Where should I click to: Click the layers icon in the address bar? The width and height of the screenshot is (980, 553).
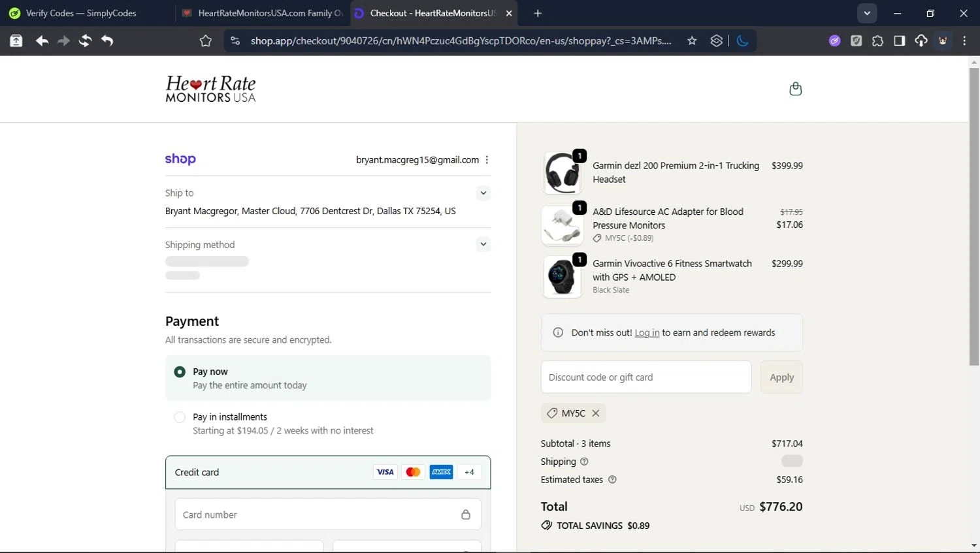click(x=716, y=41)
